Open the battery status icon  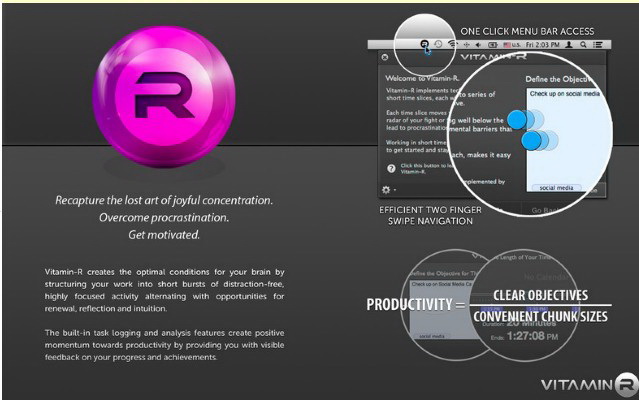point(492,45)
